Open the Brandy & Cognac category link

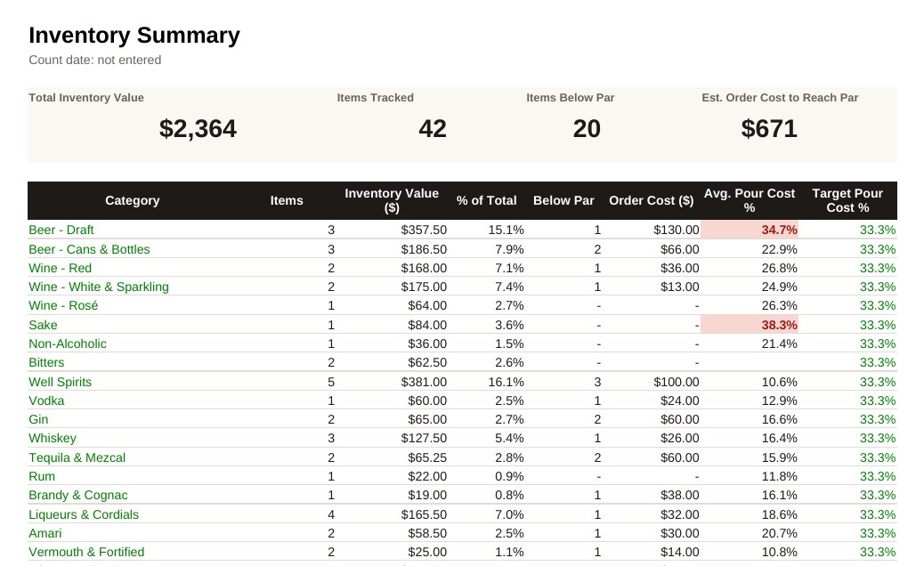(x=78, y=496)
